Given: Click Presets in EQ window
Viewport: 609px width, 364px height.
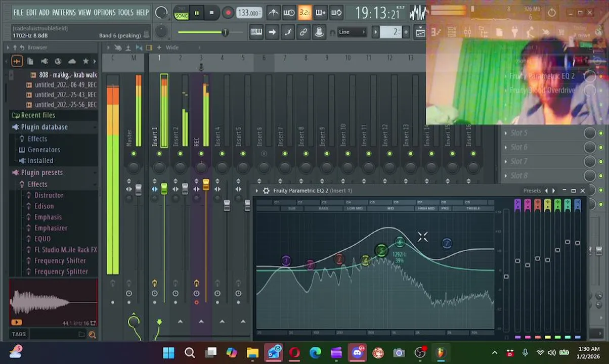Looking at the screenshot, I should (532, 191).
